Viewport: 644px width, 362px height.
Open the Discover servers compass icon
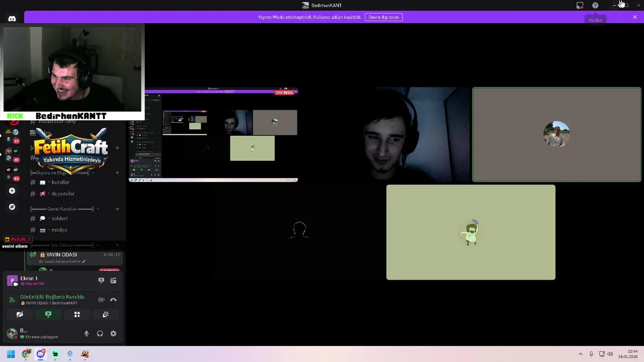tap(12, 207)
